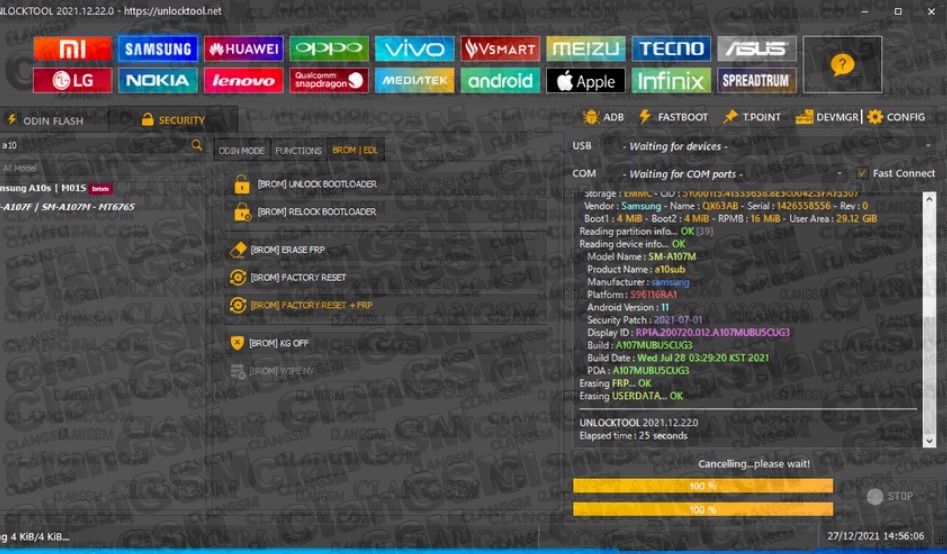The height and width of the screenshot is (554, 947).
Task: Toggle the Fast Connect checkbox
Action: pos(862,173)
